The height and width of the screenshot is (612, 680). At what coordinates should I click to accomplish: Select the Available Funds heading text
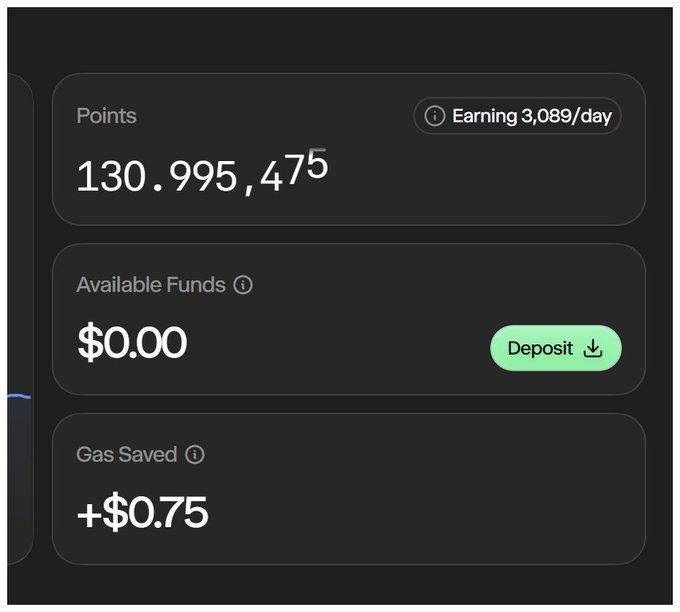[x=151, y=285]
